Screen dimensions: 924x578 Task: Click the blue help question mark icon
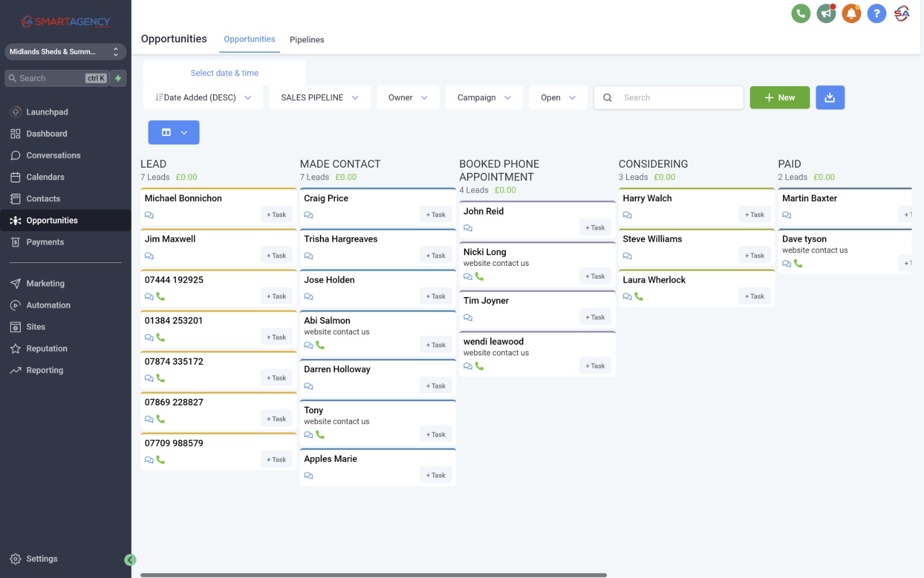tap(877, 13)
